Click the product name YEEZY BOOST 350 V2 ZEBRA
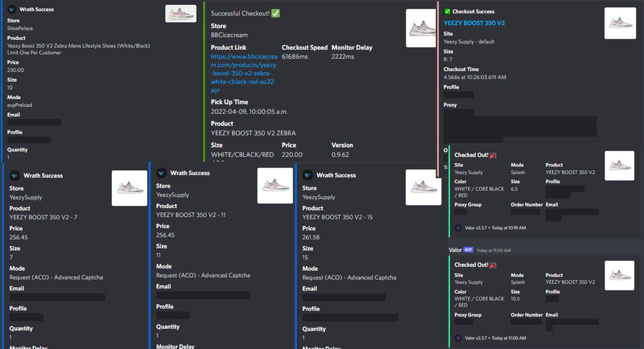Screen dimensions: 644x349 [253, 133]
